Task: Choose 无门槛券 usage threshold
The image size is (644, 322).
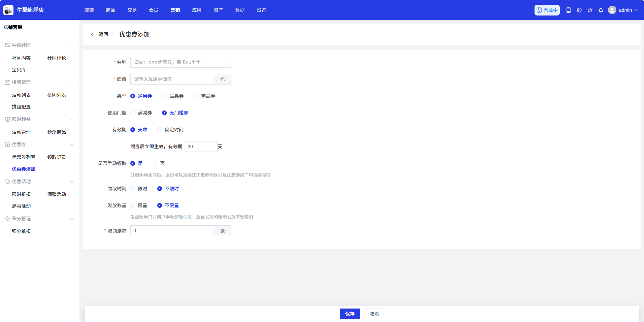Action: [x=175, y=113]
